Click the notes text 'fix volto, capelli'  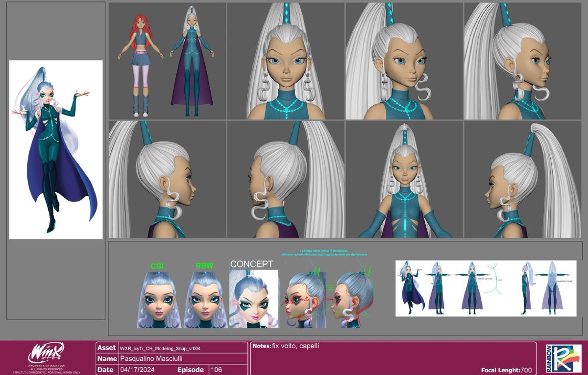point(296,346)
